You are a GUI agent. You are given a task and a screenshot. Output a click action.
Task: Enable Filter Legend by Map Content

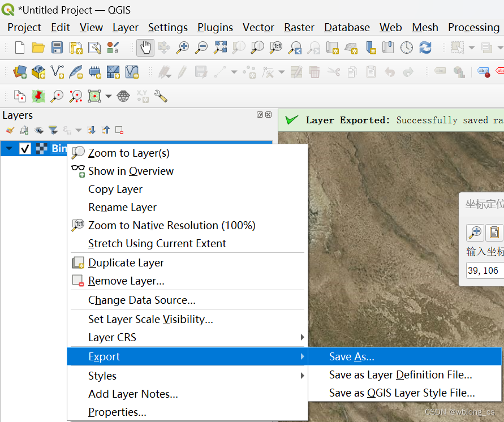(x=53, y=130)
